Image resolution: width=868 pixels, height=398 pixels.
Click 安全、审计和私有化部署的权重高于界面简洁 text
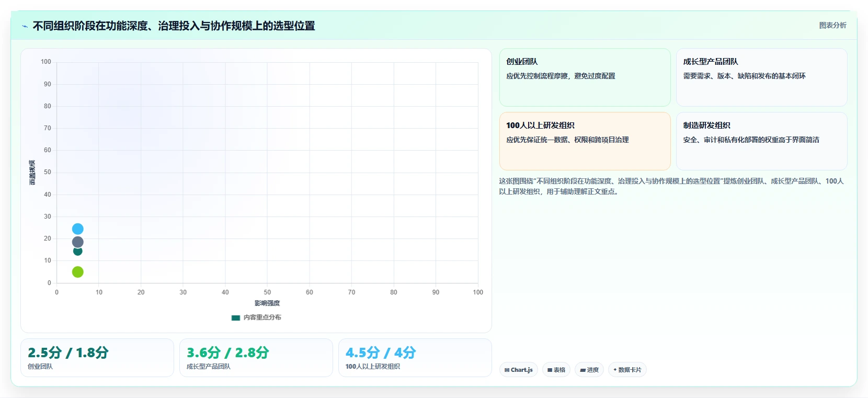point(751,140)
